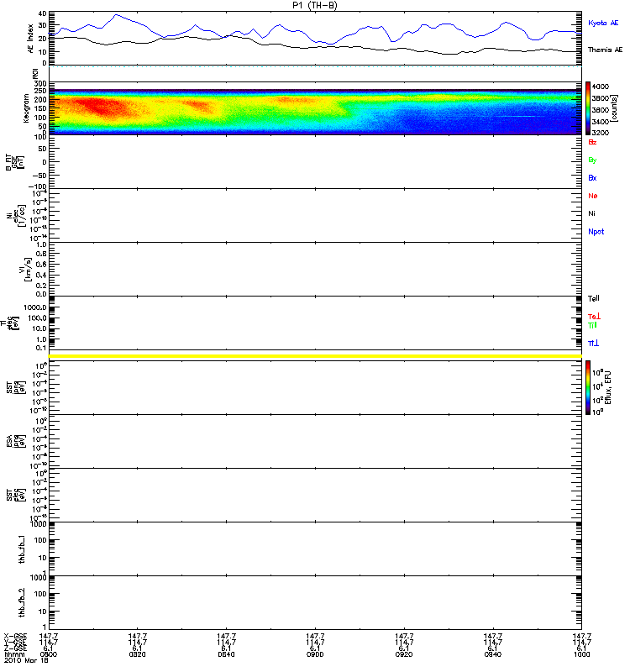Click the green By legend label
The width and height of the screenshot is (630, 672).
click(592, 160)
